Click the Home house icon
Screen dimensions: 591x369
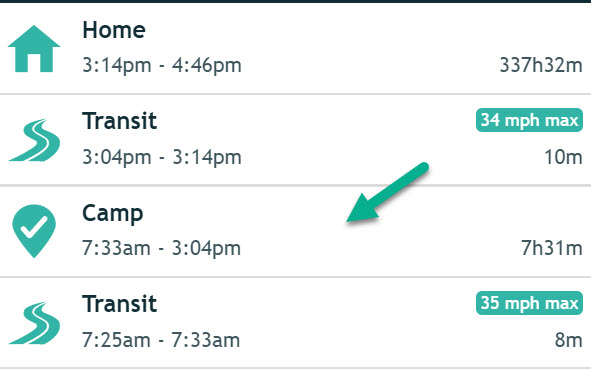(x=34, y=49)
